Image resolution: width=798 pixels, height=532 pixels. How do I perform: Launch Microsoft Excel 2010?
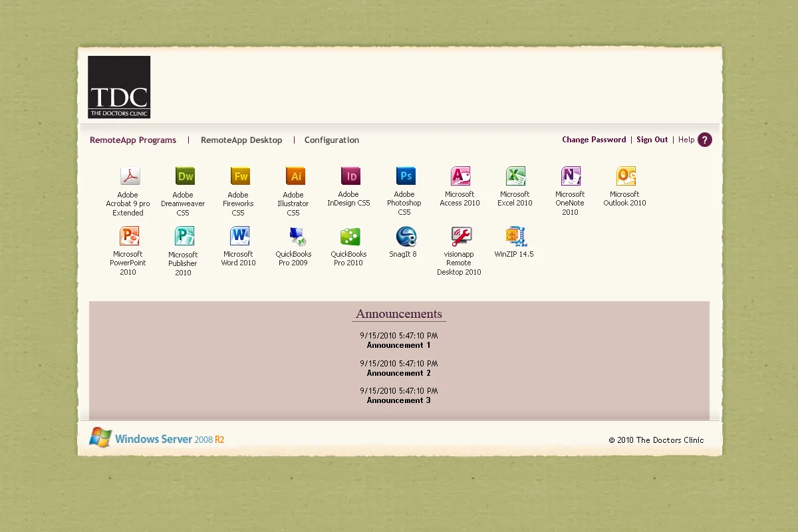[516, 176]
